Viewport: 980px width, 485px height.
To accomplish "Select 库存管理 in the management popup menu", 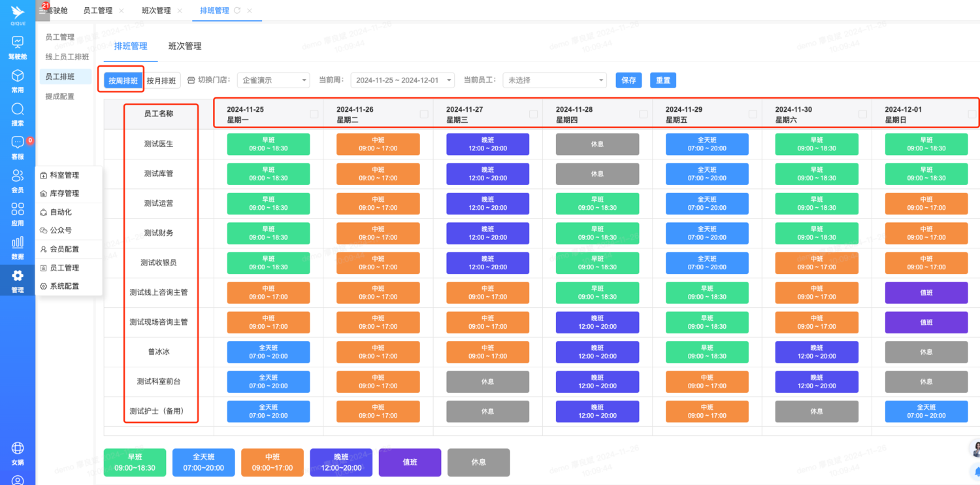I will click(64, 193).
